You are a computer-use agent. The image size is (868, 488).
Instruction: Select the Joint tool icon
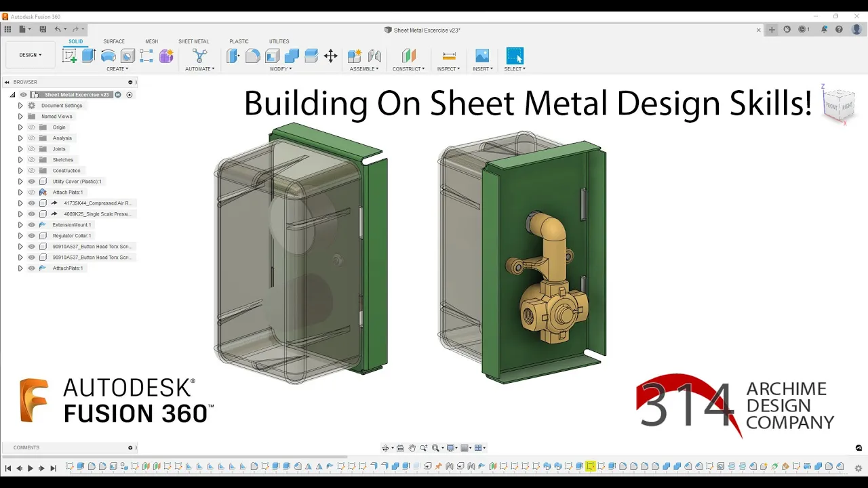coord(374,56)
